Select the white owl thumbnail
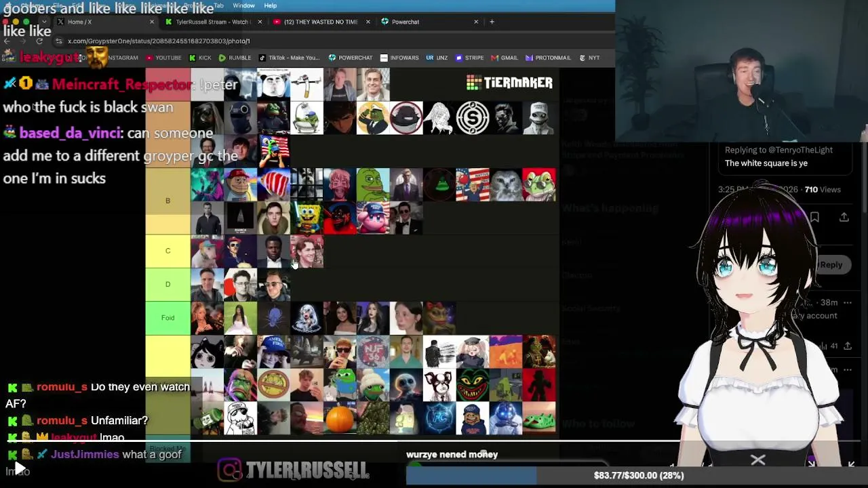 point(506,184)
